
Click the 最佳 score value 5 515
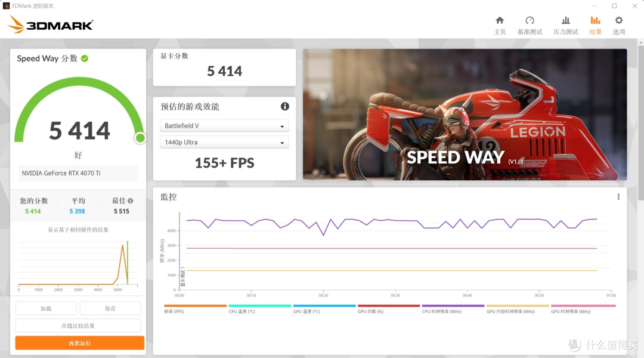pyautogui.click(x=122, y=211)
